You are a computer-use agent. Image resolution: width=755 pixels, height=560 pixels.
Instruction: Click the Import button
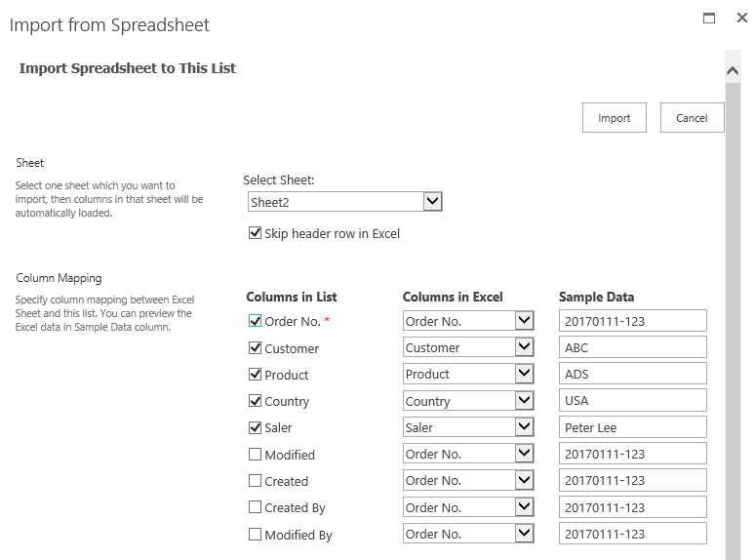pyautogui.click(x=615, y=118)
